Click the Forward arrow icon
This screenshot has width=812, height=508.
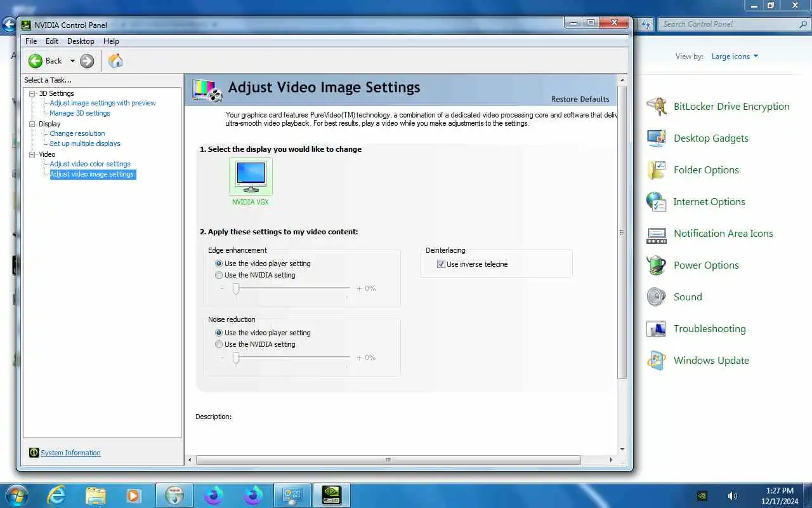(87, 61)
